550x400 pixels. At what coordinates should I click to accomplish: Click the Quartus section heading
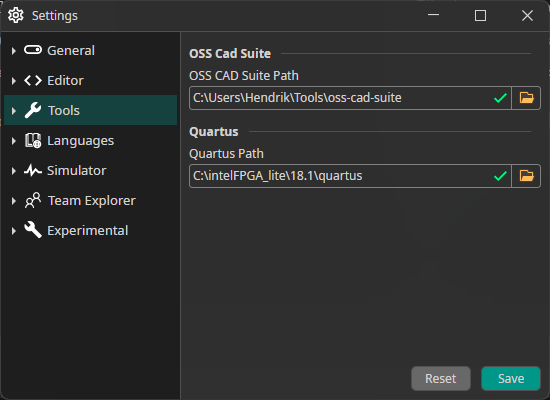[214, 132]
